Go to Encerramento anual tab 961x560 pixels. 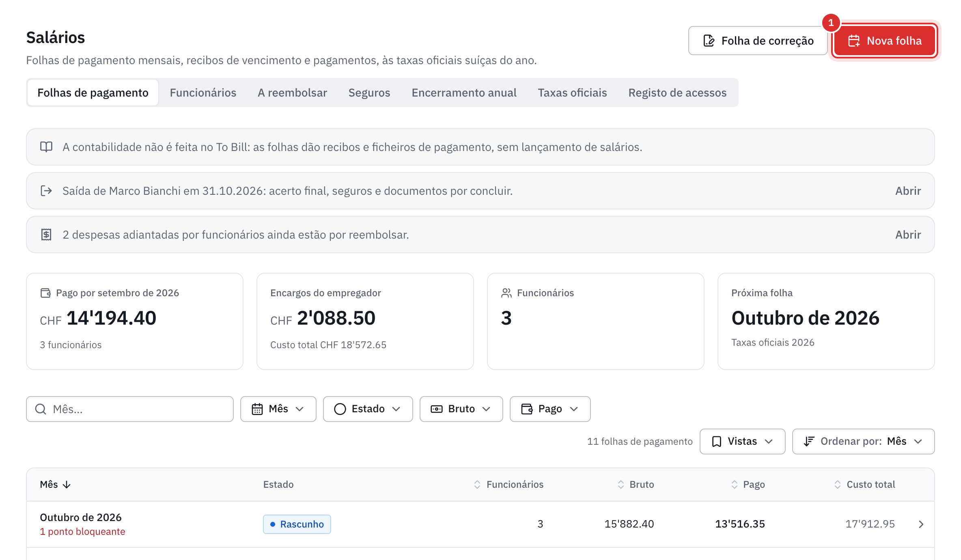[464, 93]
